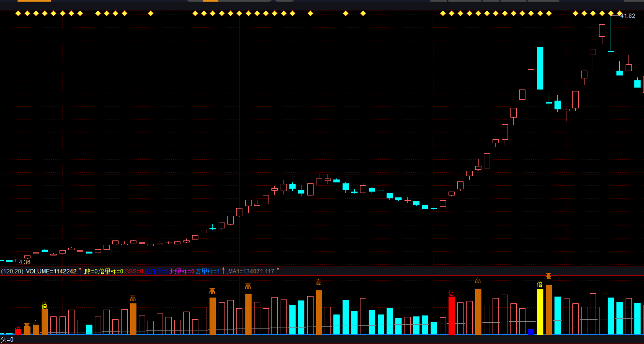This screenshot has width=644, height=344.
Task: Click the 41.82 high price label
Action: (628, 16)
